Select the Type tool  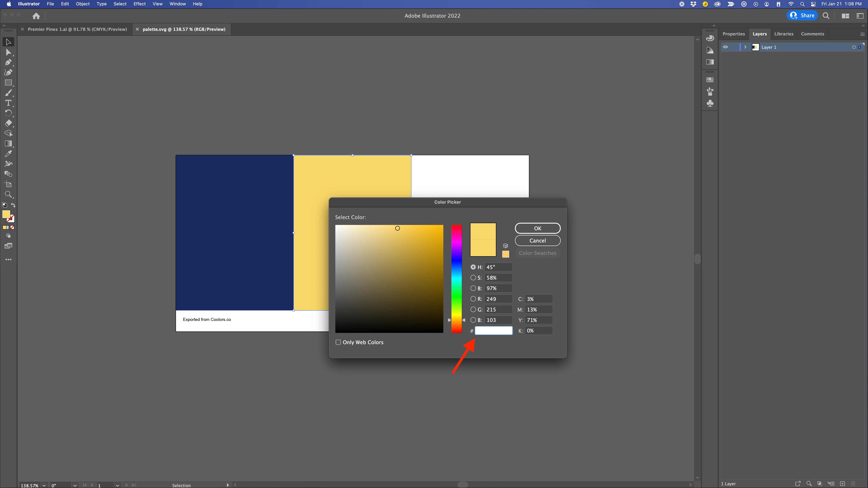click(x=8, y=103)
